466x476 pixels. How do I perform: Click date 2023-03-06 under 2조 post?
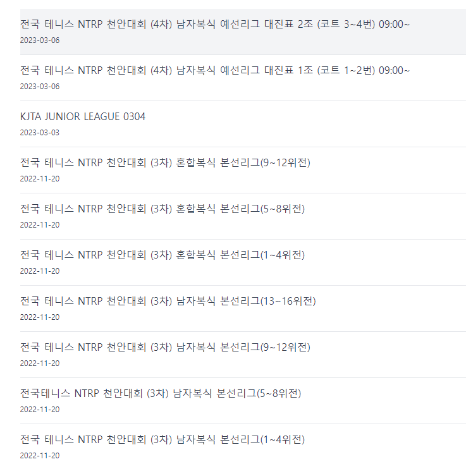[40, 40]
